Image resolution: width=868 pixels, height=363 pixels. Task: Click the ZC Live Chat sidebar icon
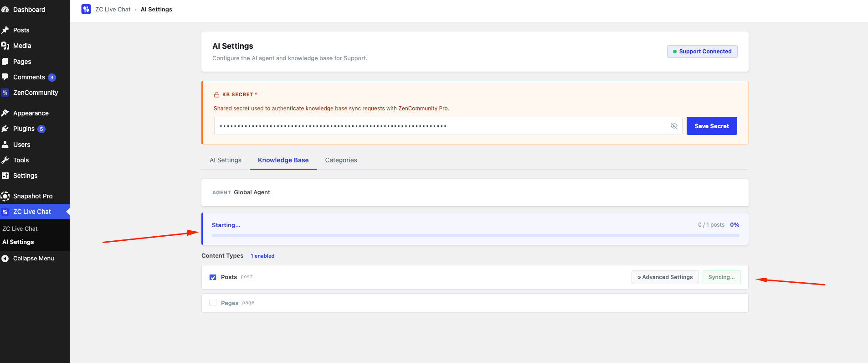coord(5,212)
